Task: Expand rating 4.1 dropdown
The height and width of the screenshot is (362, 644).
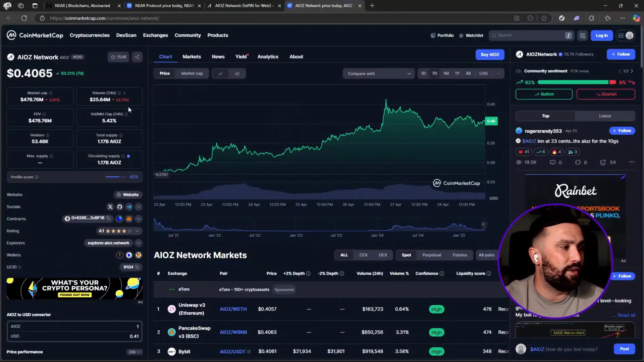Action: tap(137, 231)
